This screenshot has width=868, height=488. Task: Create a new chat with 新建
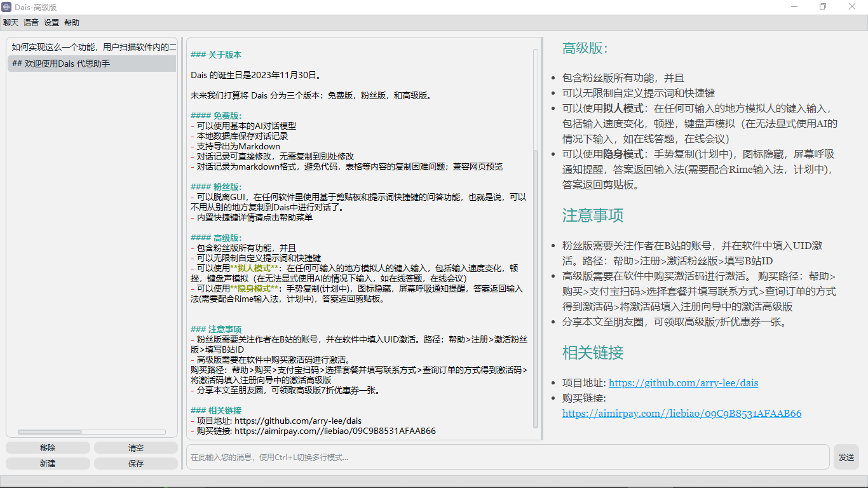(x=48, y=464)
